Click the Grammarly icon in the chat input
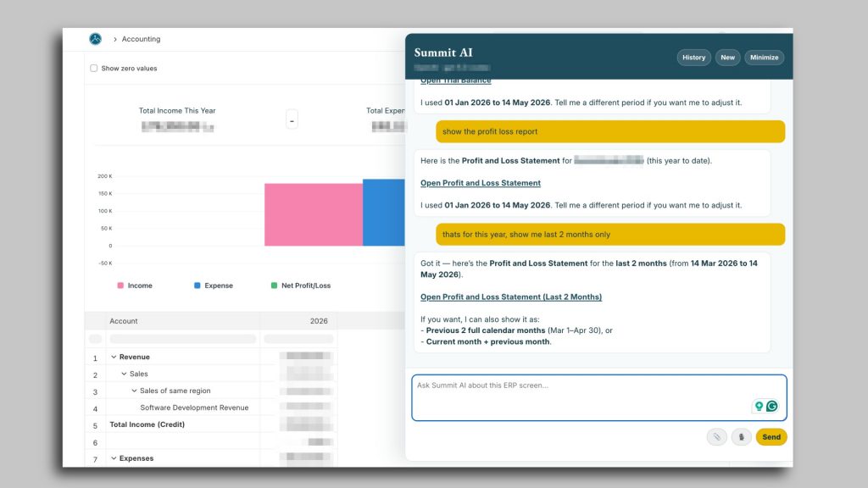Screen dimensions: 868x488 pos(771,406)
